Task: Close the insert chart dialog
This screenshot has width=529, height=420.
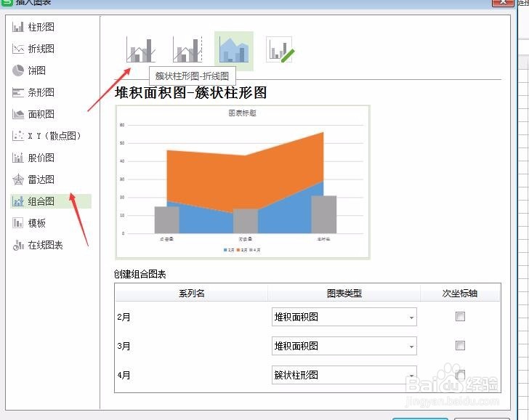Action: [x=503, y=2]
